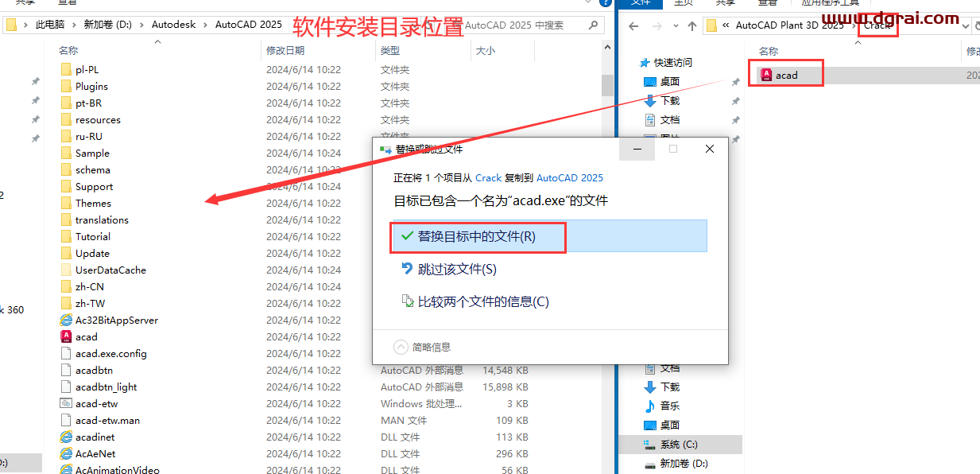Choose 跳过该文件(S) option
The width and height of the screenshot is (980, 474).
[449, 270]
